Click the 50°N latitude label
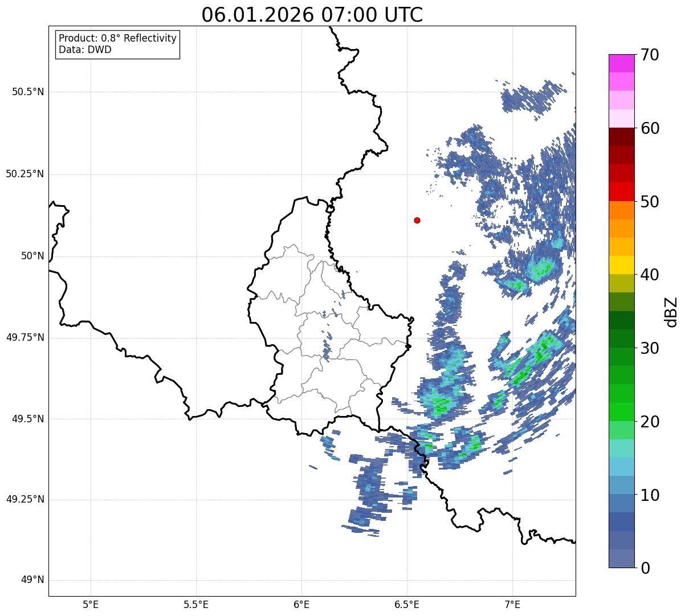Screen dimensions: 685x616 32,256
